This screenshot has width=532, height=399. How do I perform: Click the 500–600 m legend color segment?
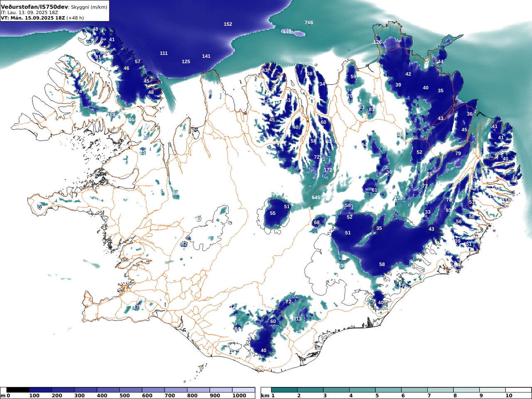[131, 390]
